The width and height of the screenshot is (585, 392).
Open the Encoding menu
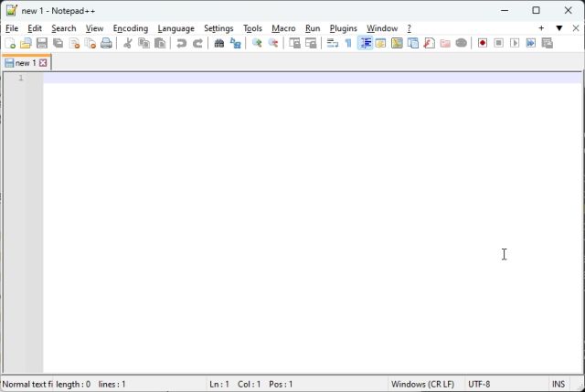[x=130, y=28]
